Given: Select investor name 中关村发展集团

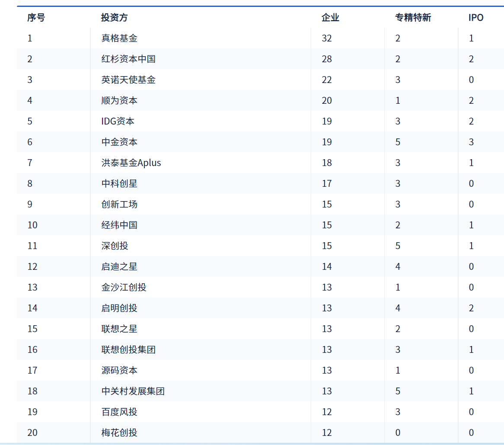Looking at the screenshot, I should 133,391.
